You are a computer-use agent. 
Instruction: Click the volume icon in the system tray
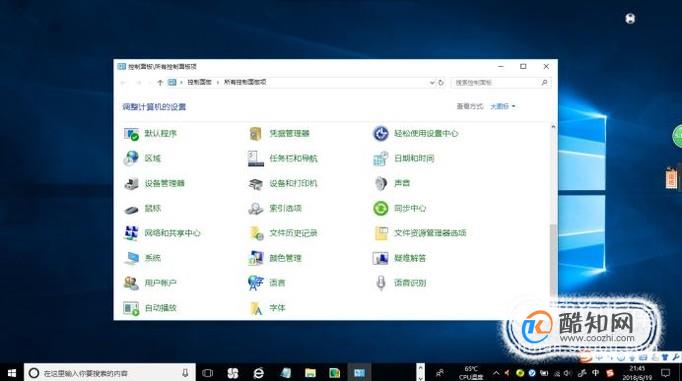pos(568,373)
